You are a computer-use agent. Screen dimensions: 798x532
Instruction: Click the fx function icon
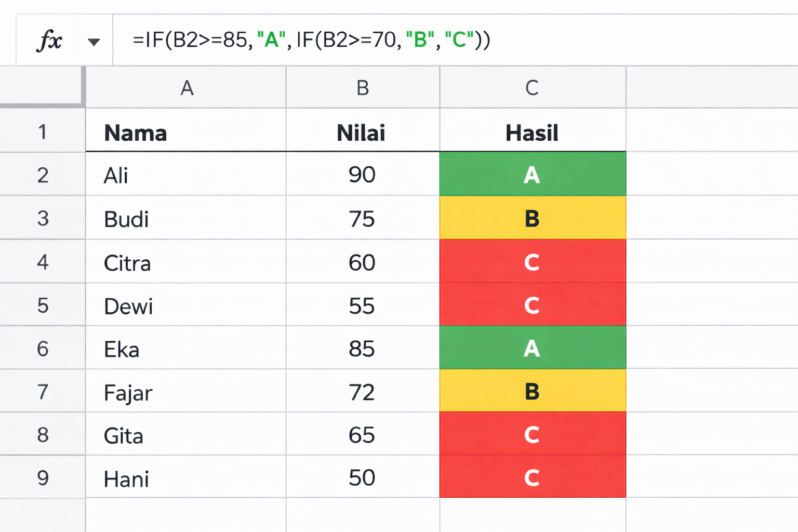pyautogui.click(x=49, y=41)
